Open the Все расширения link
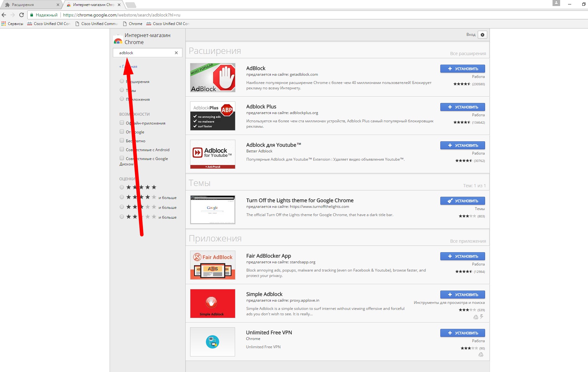Screen dimensions: 588x372 [x=468, y=54]
